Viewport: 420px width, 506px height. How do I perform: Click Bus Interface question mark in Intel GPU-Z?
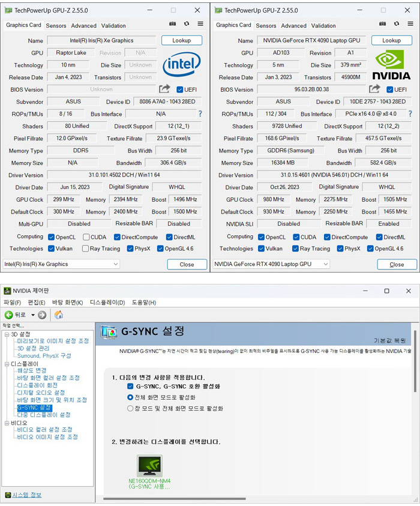tap(200, 113)
